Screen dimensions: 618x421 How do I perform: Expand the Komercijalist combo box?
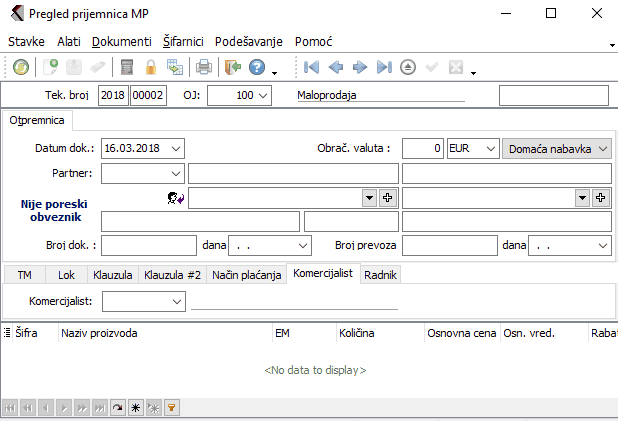[176, 300]
